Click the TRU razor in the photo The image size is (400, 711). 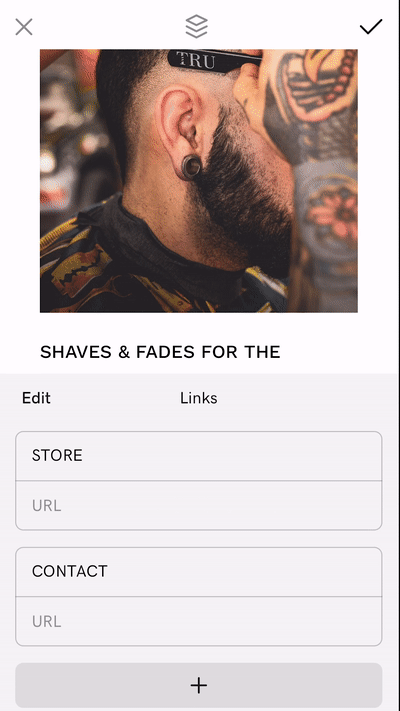coord(213,61)
